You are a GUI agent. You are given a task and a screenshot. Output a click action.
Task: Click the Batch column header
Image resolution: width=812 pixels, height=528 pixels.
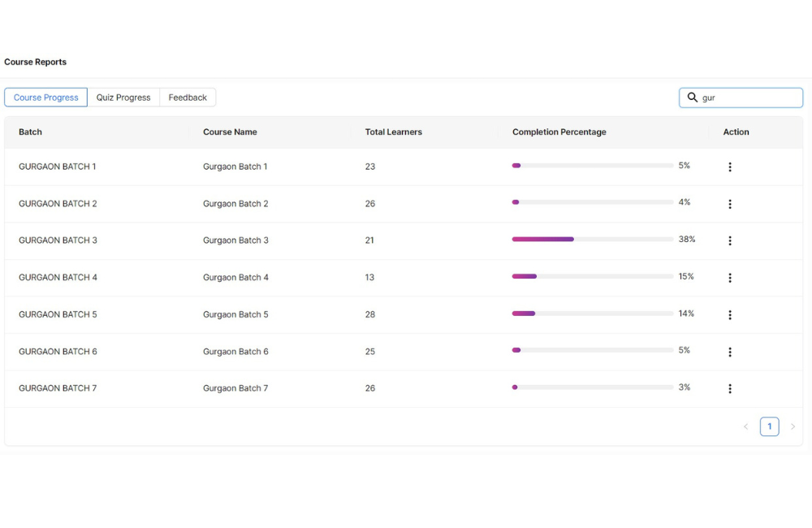click(x=31, y=132)
